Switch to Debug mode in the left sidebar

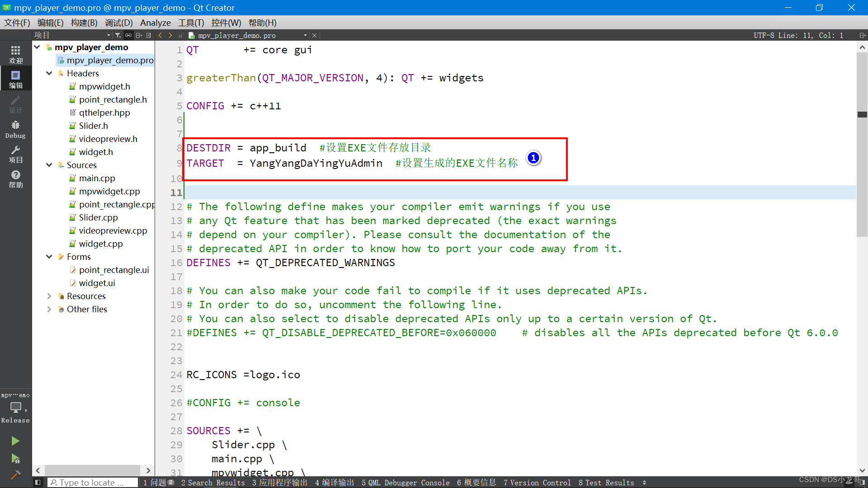(x=15, y=129)
